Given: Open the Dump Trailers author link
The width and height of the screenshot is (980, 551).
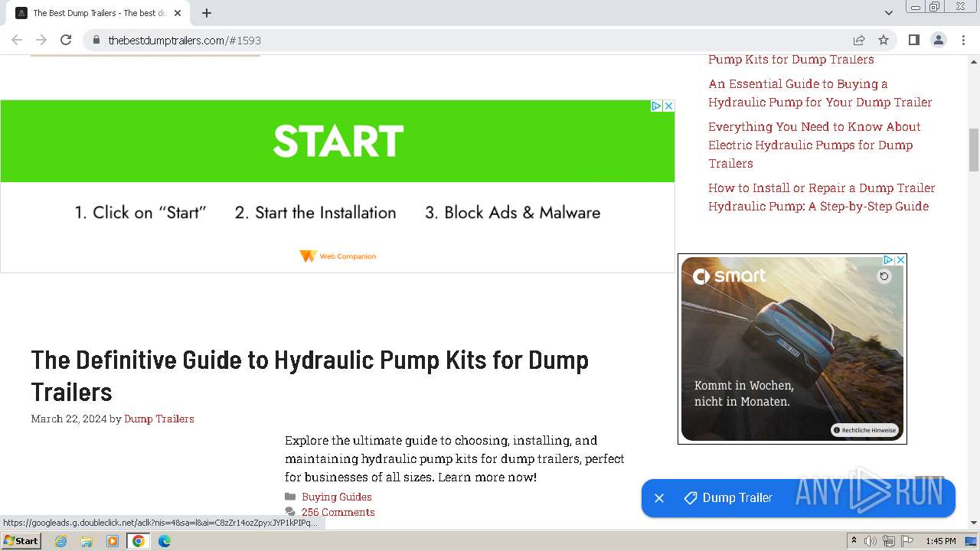Looking at the screenshot, I should [x=159, y=419].
